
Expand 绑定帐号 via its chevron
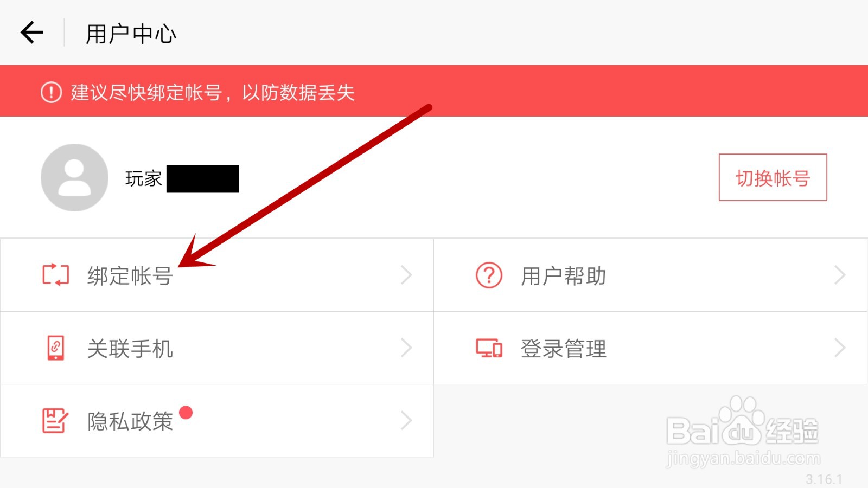[x=406, y=275]
